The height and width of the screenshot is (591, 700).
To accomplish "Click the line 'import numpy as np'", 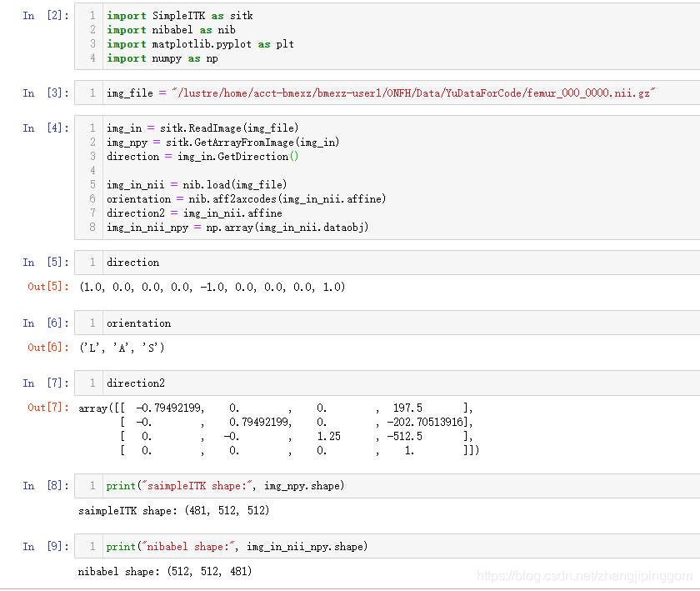I will (162, 58).
